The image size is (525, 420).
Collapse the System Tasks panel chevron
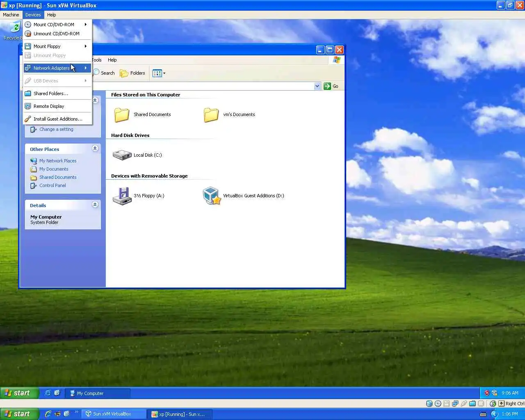[95, 100]
